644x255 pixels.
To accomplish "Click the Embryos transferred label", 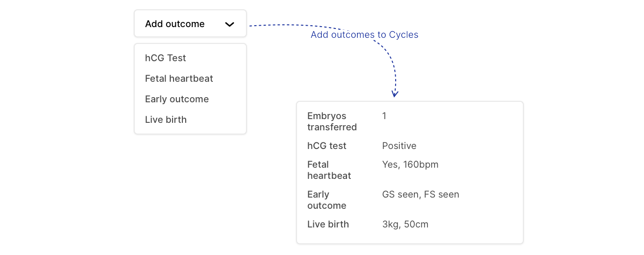I will point(332,121).
